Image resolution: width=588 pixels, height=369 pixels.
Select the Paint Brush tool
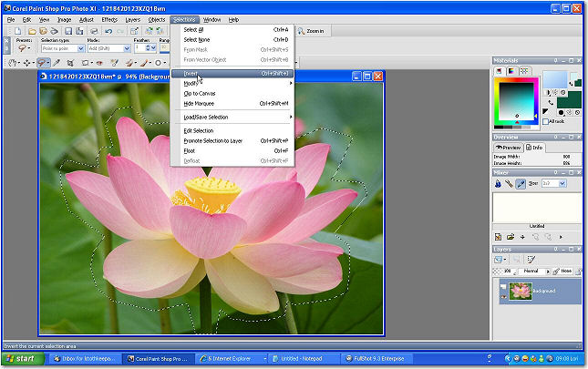144,63
